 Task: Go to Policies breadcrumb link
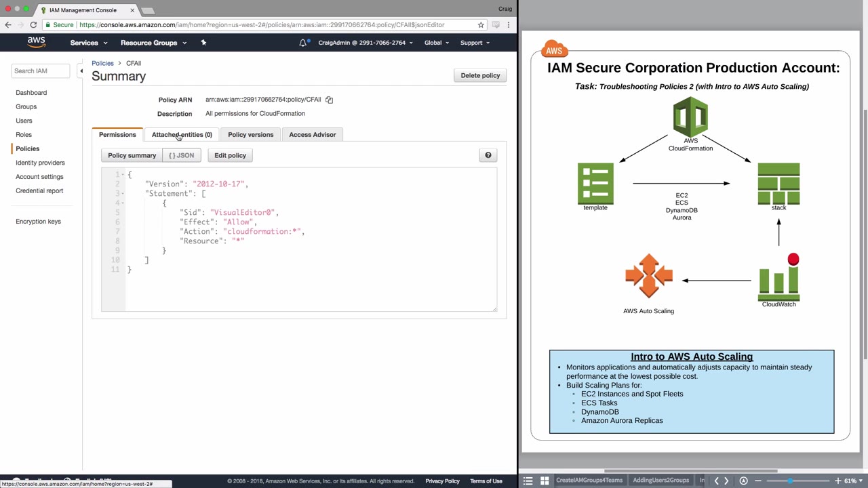pos(103,63)
